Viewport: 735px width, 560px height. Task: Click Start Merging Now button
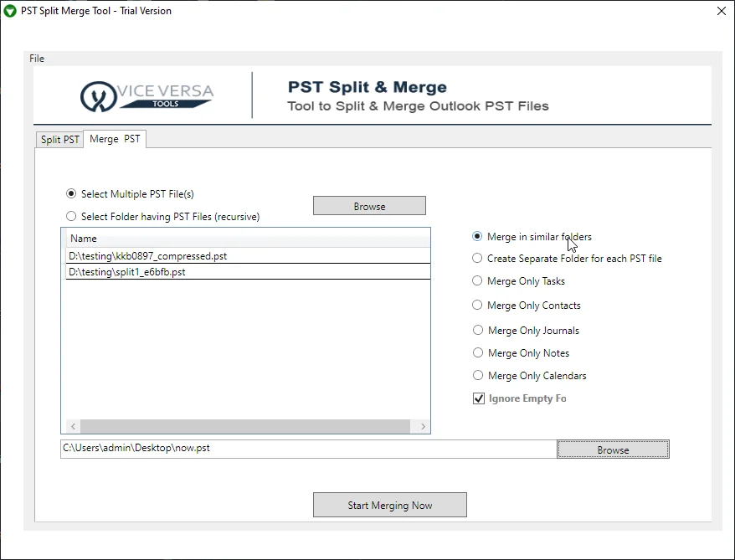click(390, 505)
